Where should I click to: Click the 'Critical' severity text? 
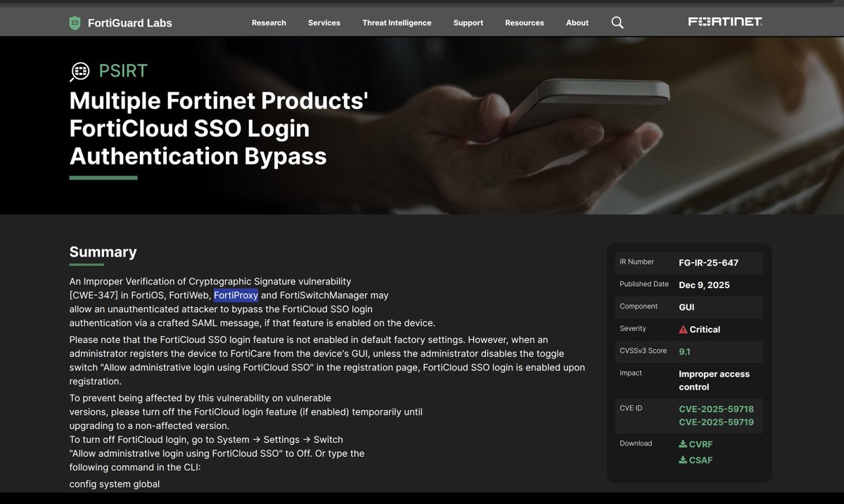pos(705,330)
